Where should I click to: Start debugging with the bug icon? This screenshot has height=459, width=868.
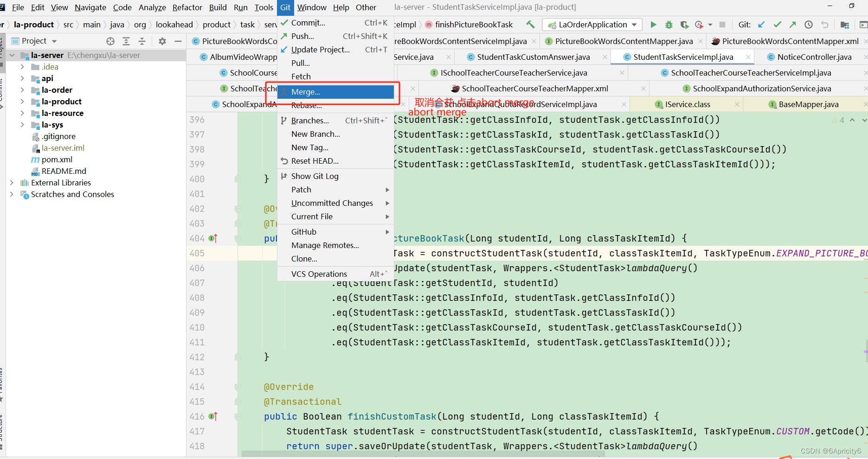point(669,25)
